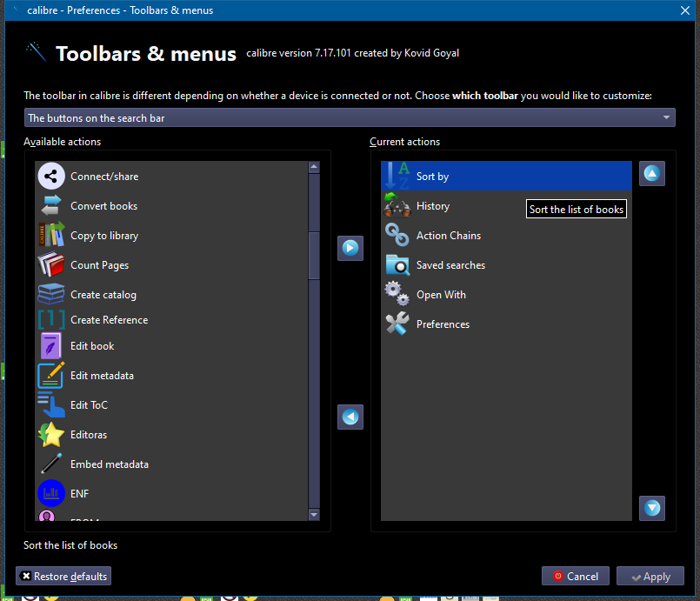The width and height of the screenshot is (700, 601).
Task: Select the 'Connect/share' text row
Action: [171, 177]
